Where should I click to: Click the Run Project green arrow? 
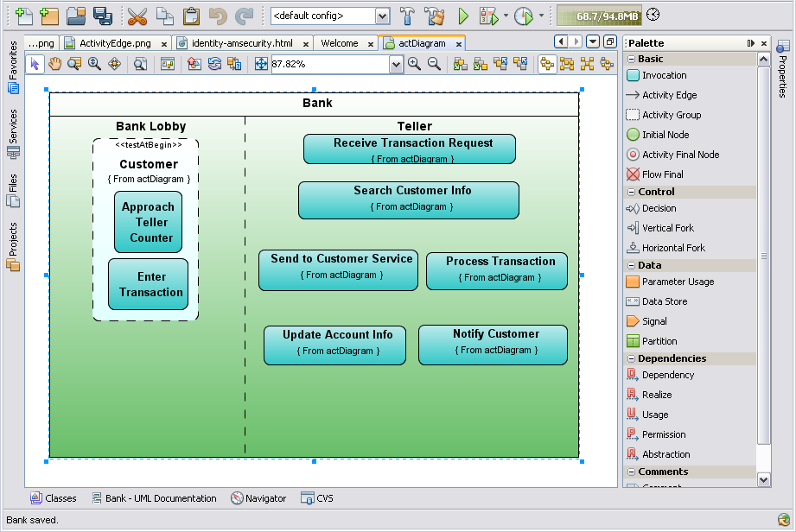coord(463,16)
